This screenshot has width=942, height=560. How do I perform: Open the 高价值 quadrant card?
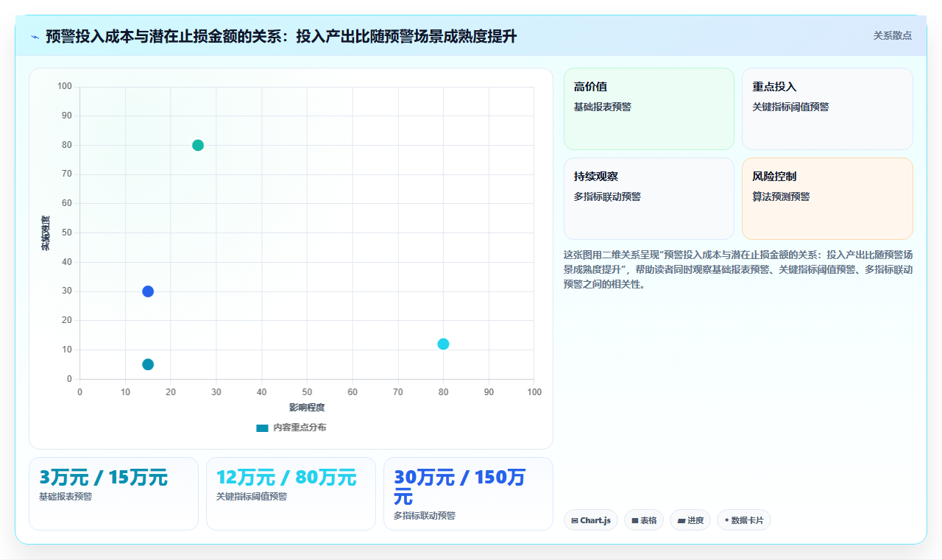tap(649, 109)
